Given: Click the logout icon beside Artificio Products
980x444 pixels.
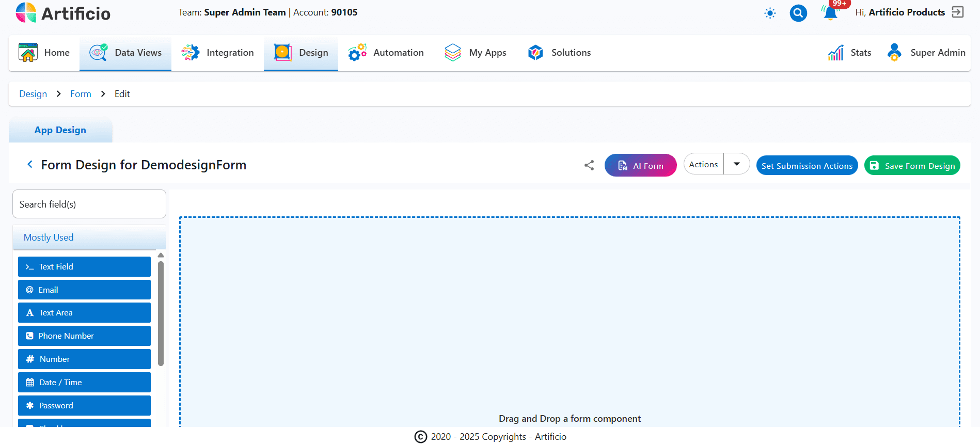Looking at the screenshot, I should click(x=958, y=12).
